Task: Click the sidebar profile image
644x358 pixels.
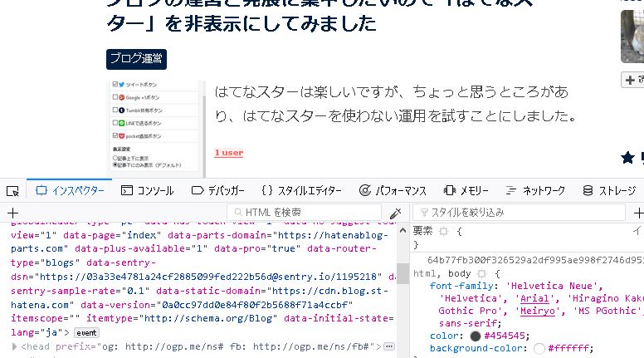Action: click(x=632, y=37)
